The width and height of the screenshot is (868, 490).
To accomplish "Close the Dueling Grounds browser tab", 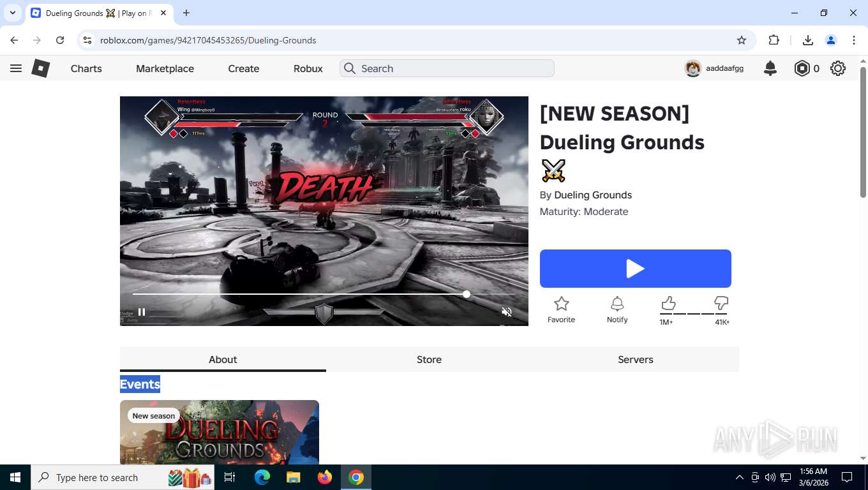I will point(163,13).
